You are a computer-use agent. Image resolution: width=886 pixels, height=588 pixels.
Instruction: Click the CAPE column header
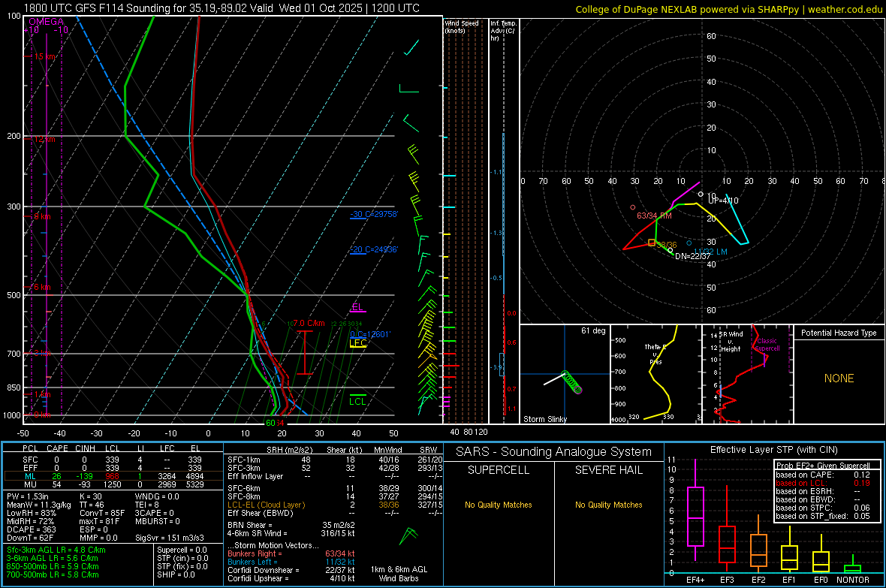click(x=57, y=448)
